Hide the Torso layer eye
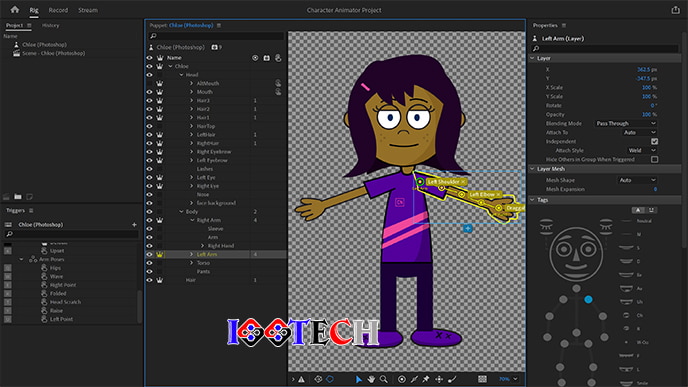This screenshot has width=688, height=387. pos(150,263)
